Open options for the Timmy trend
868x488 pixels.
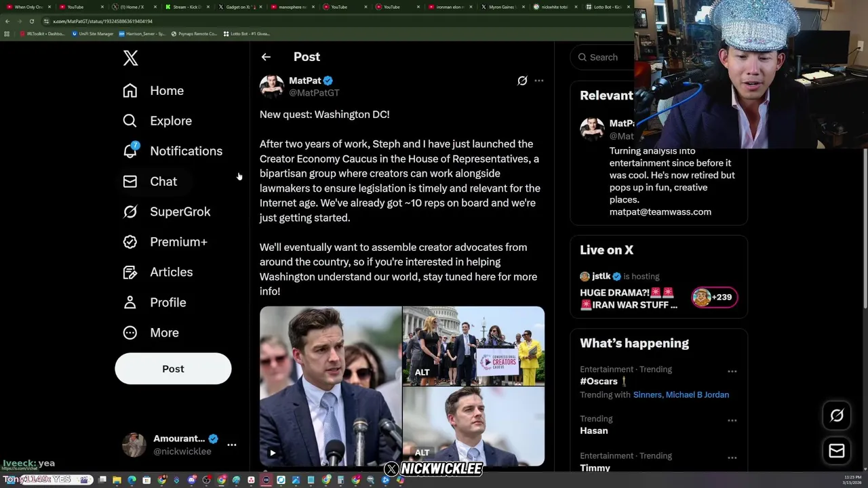732,458
